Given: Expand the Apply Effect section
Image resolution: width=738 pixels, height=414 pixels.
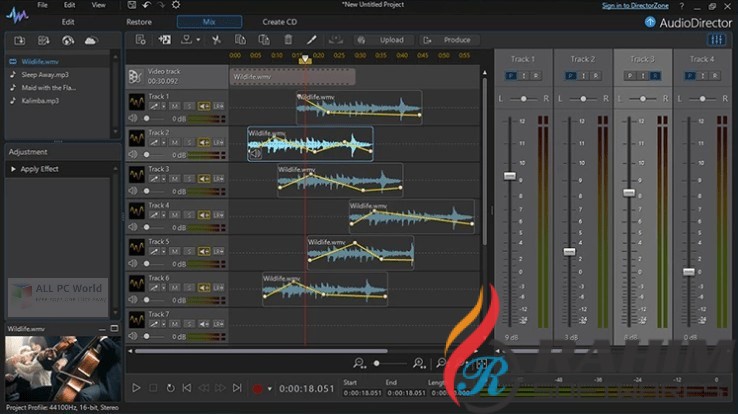Looking at the screenshot, I should point(12,169).
